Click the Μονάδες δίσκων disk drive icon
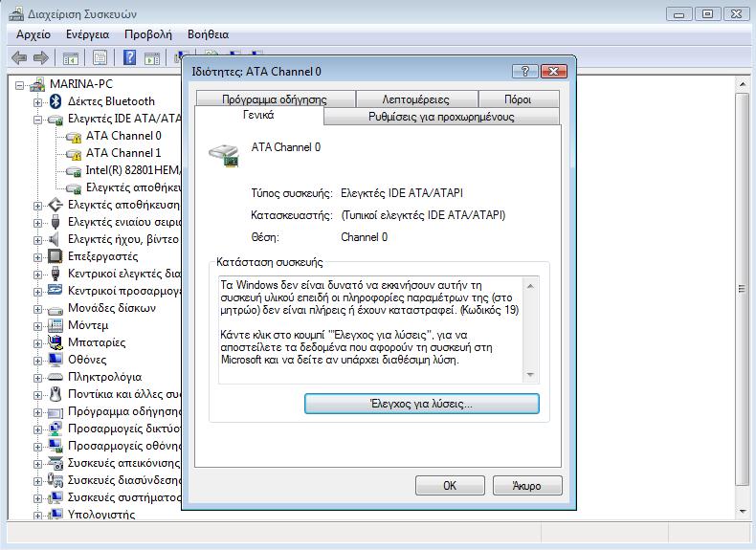The image size is (756, 550). [56, 309]
